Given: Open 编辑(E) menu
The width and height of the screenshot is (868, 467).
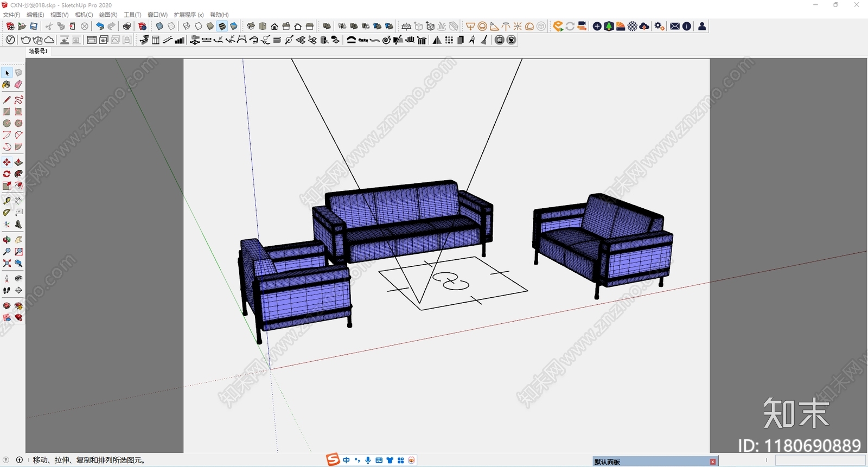Looking at the screenshot, I should [35, 15].
